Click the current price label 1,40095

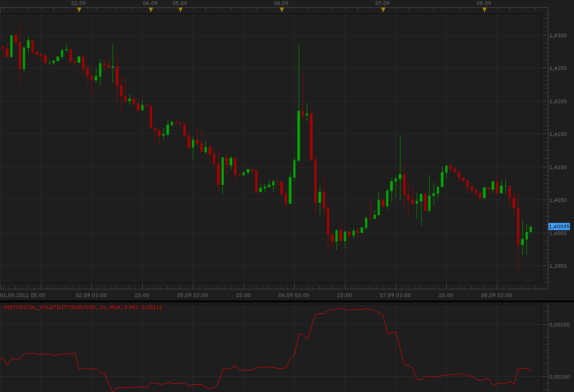coord(559,226)
